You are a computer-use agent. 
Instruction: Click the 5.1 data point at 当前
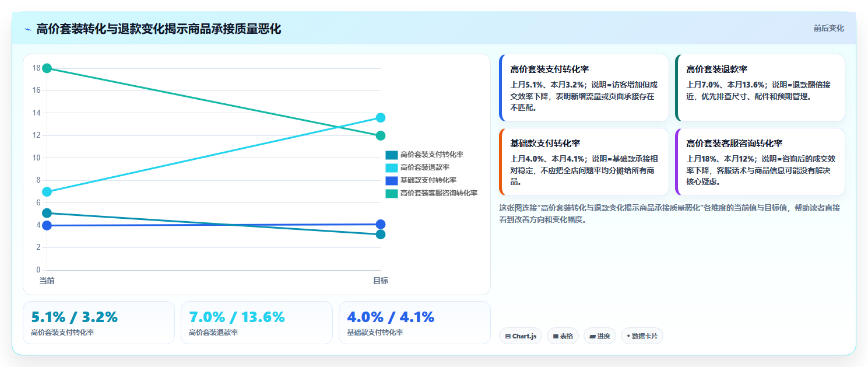pos(47,213)
